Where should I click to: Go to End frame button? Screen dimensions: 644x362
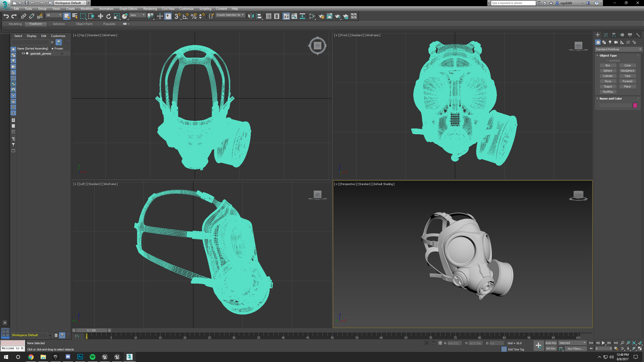(616, 343)
